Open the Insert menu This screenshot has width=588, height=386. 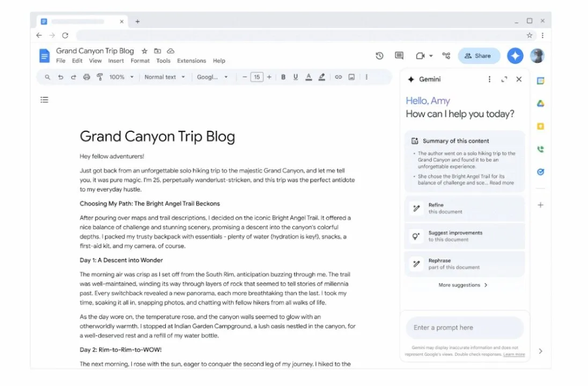click(116, 61)
